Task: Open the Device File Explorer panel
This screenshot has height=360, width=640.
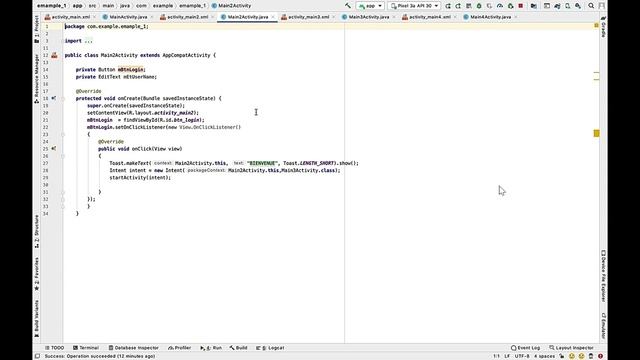Action: (x=603, y=276)
